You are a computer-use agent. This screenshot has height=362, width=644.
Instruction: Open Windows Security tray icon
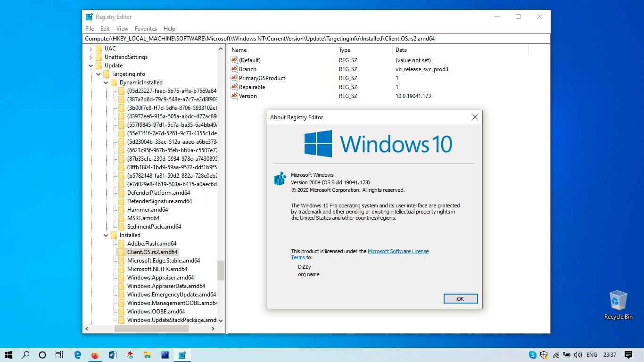click(x=544, y=355)
